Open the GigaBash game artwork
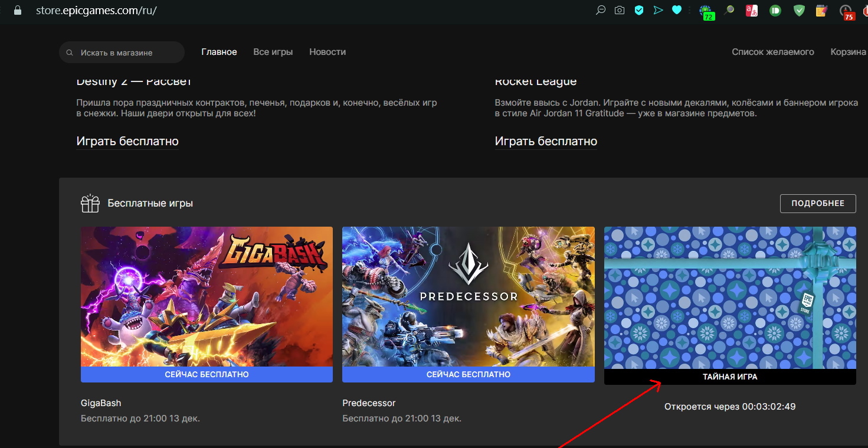 tap(207, 296)
